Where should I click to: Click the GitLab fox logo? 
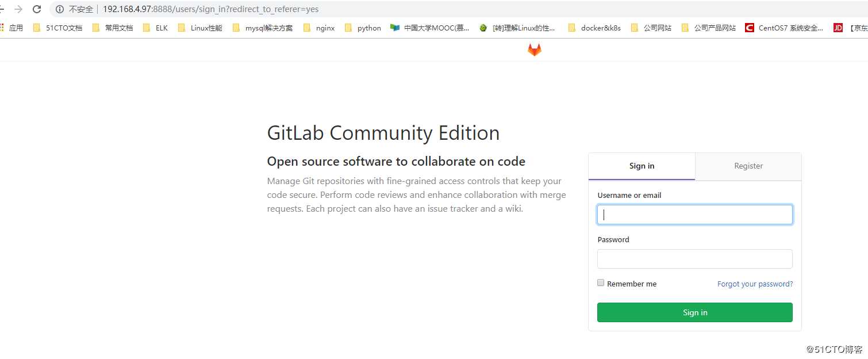(535, 50)
